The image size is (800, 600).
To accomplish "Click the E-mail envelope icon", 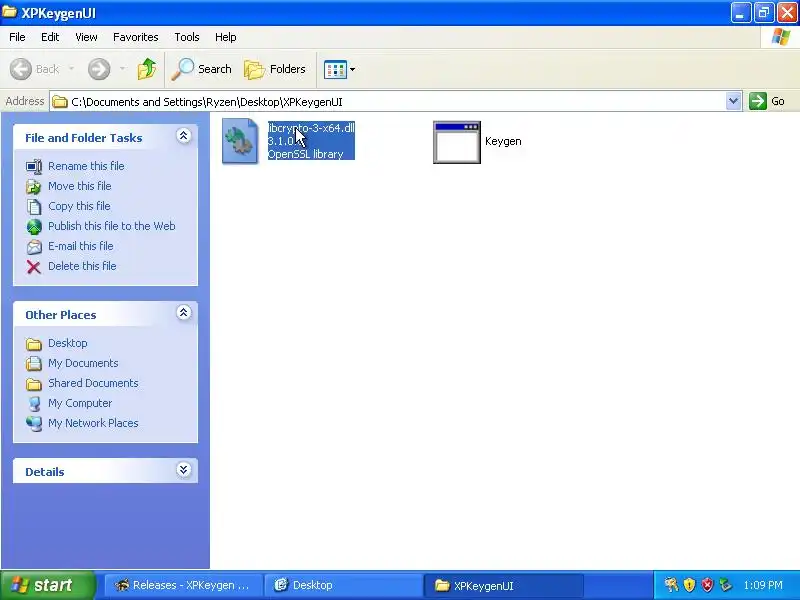I will (x=34, y=246).
